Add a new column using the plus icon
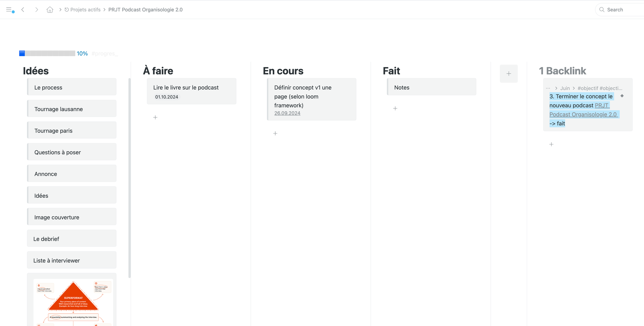 (x=509, y=73)
